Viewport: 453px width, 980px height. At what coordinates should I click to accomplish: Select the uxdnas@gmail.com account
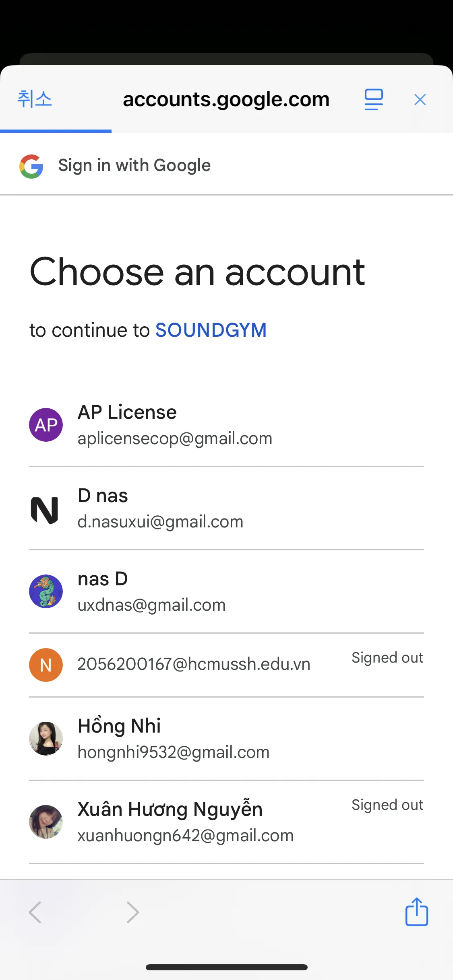tap(151, 605)
